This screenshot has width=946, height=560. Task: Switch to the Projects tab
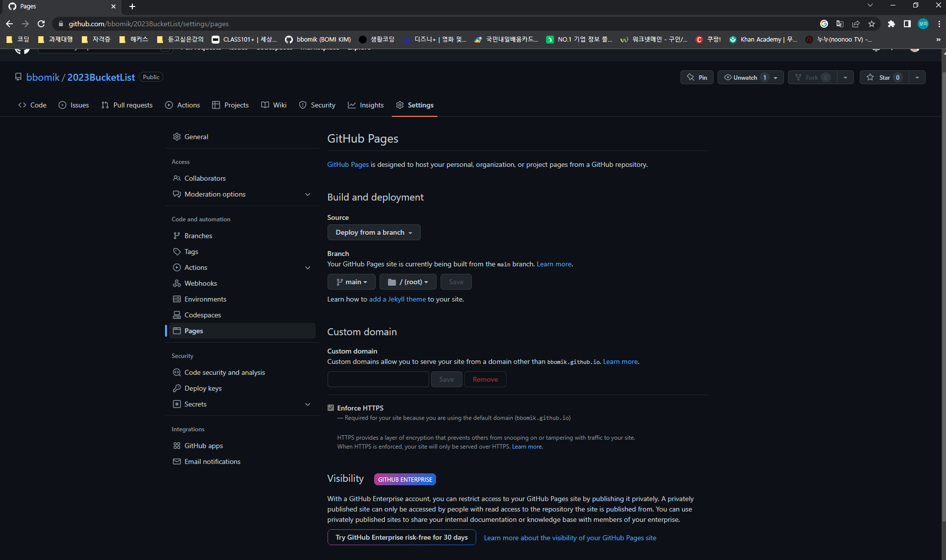(230, 105)
